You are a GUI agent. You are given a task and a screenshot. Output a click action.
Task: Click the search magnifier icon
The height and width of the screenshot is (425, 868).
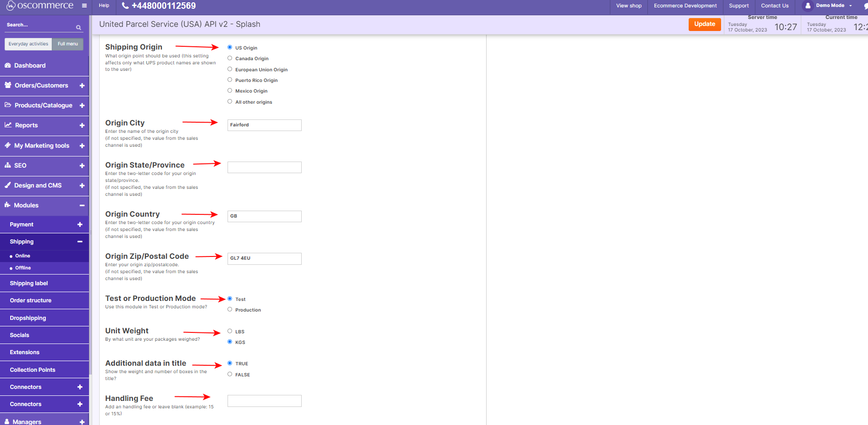coord(79,28)
